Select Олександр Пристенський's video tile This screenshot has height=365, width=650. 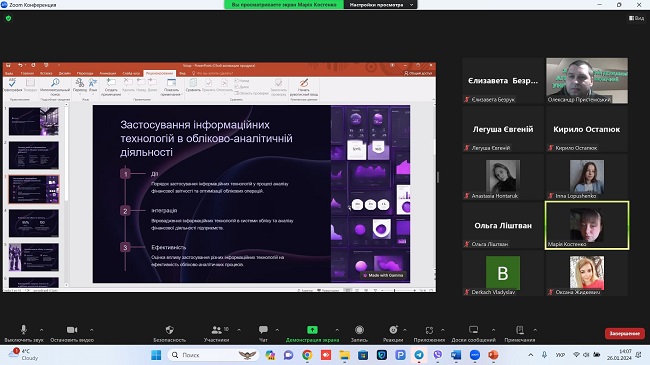(587, 80)
